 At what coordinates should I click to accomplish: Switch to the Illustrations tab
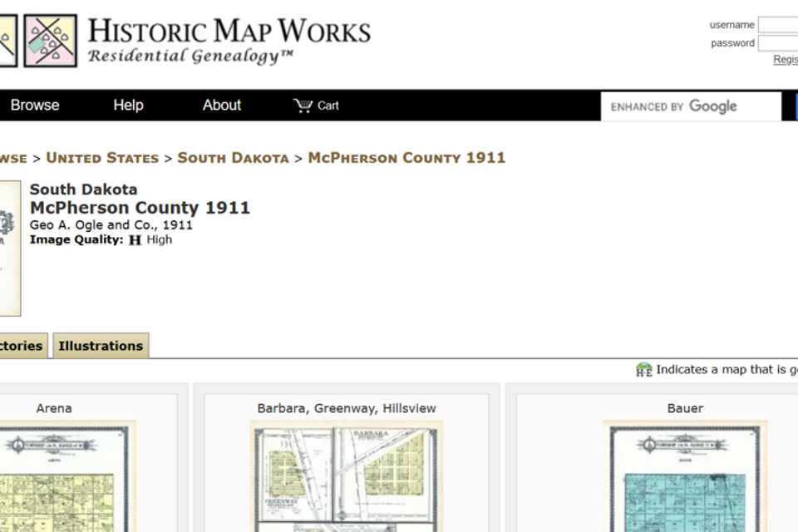click(x=101, y=346)
